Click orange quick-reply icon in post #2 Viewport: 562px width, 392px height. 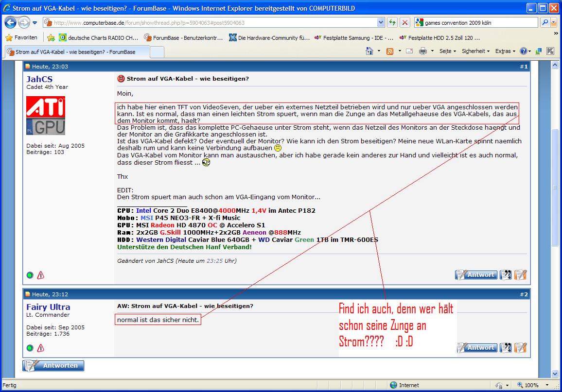tap(520, 348)
